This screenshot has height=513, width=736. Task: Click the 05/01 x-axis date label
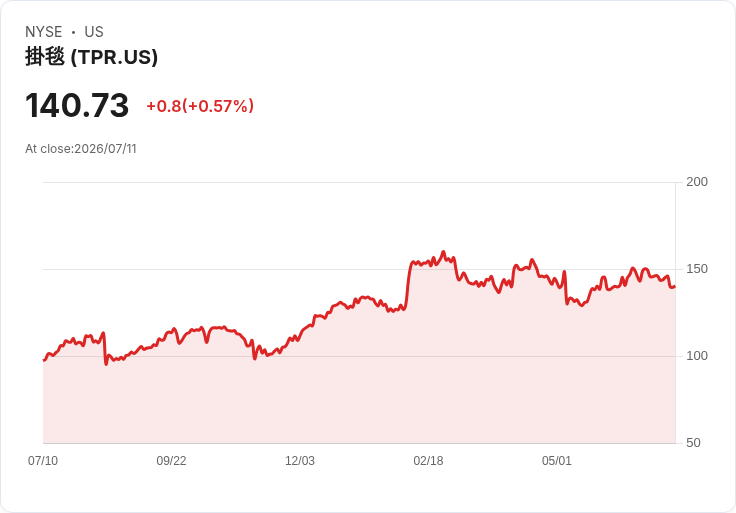click(557, 461)
